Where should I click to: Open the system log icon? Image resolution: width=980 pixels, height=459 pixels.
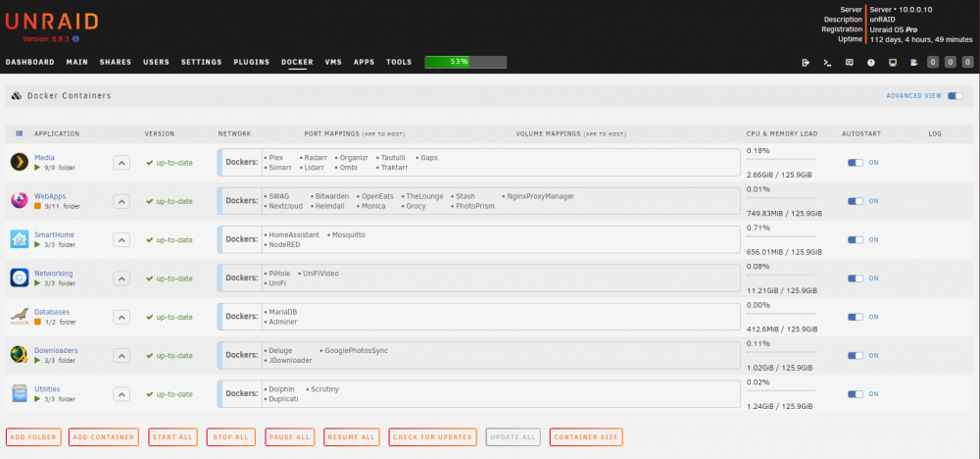coord(914,63)
